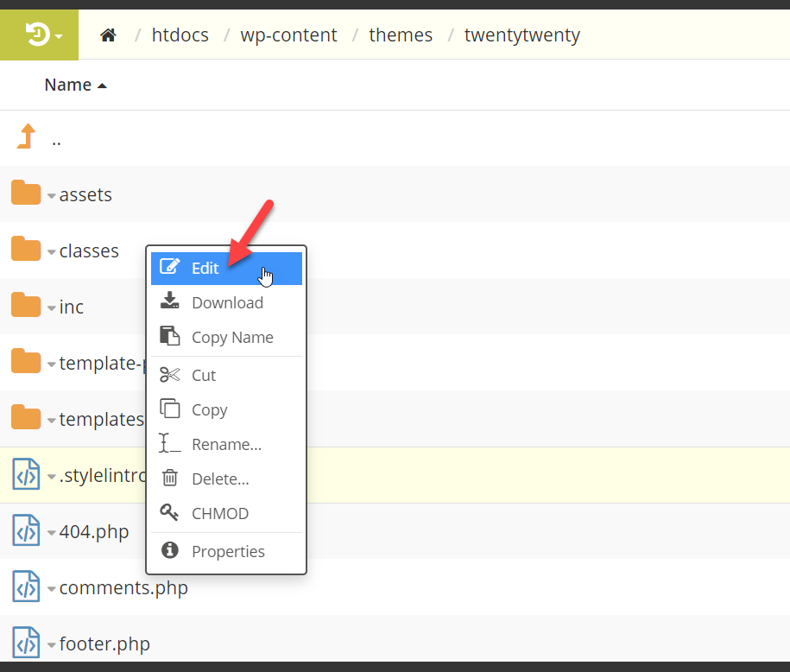Open dropdown arrow next to footer.php

tap(52, 644)
